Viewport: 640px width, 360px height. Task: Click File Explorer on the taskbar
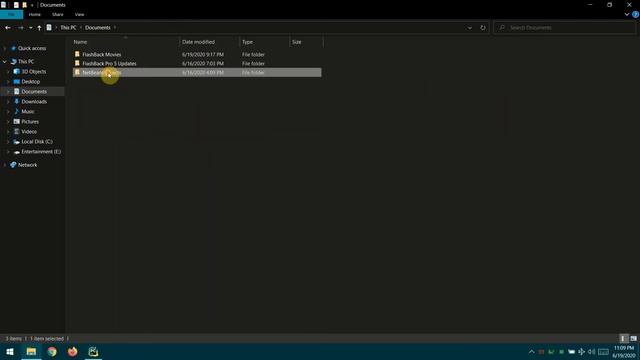(31, 351)
